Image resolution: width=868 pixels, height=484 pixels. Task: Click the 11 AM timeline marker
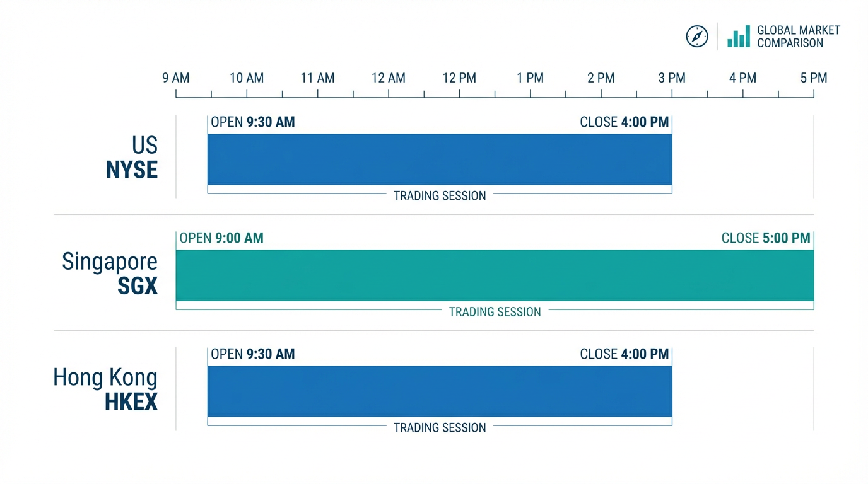click(317, 78)
